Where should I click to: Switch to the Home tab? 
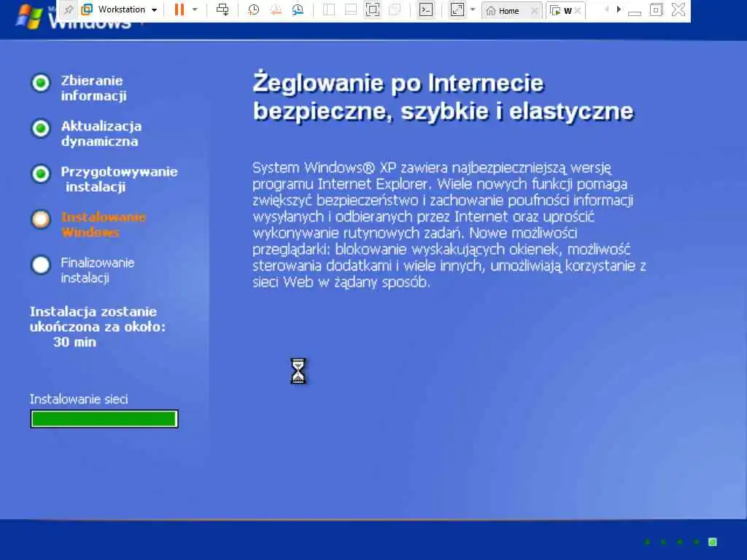(x=507, y=10)
